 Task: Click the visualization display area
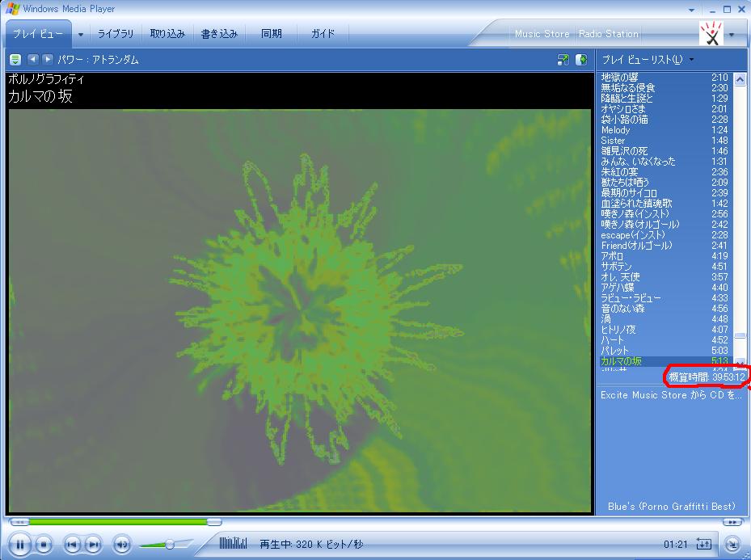pyautogui.click(x=300, y=310)
